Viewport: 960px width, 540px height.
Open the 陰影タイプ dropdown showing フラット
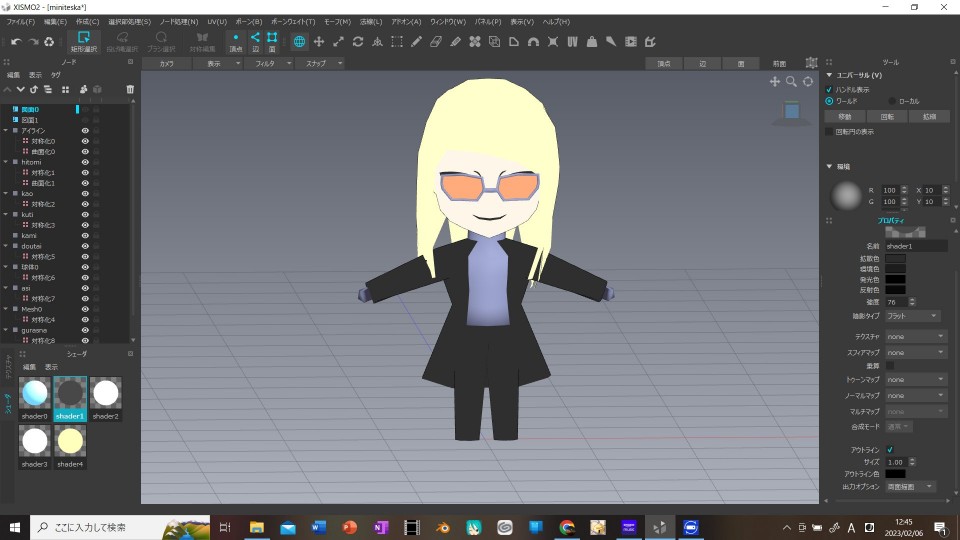click(912, 316)
